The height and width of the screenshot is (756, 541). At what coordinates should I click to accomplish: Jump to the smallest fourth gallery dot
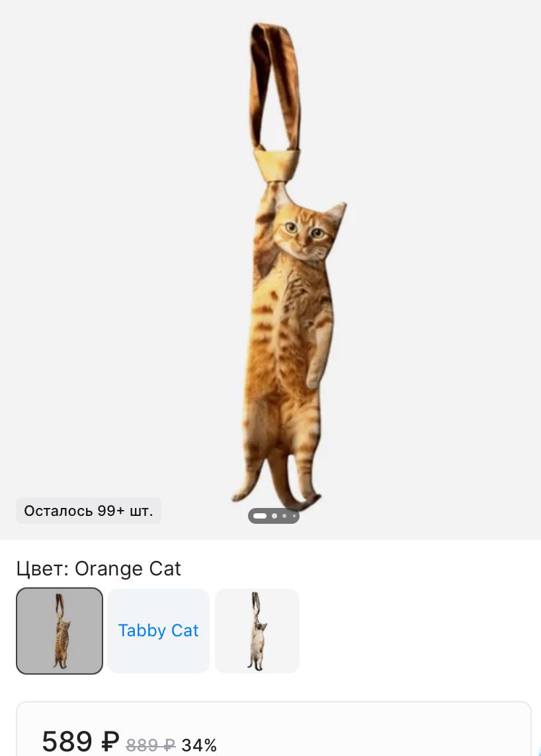294,516
